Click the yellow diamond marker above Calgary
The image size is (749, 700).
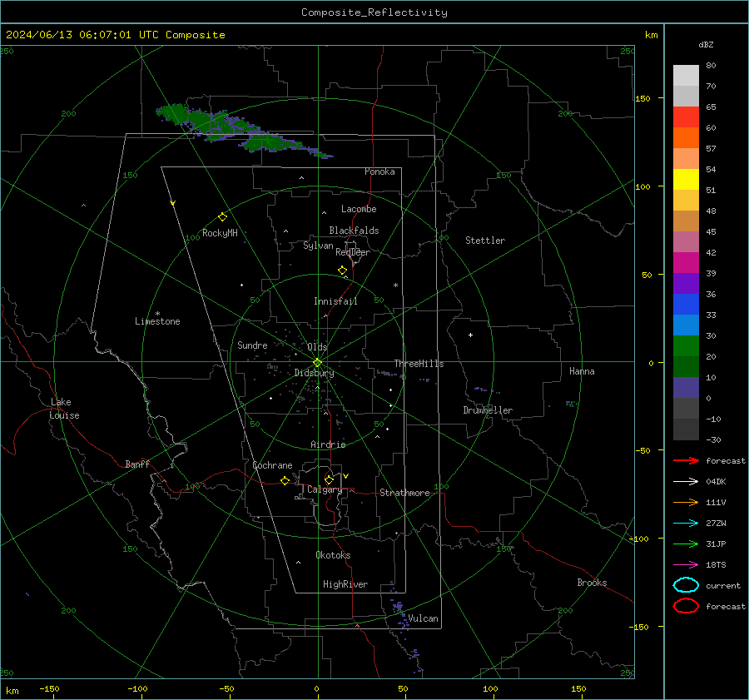coord(329,479)
